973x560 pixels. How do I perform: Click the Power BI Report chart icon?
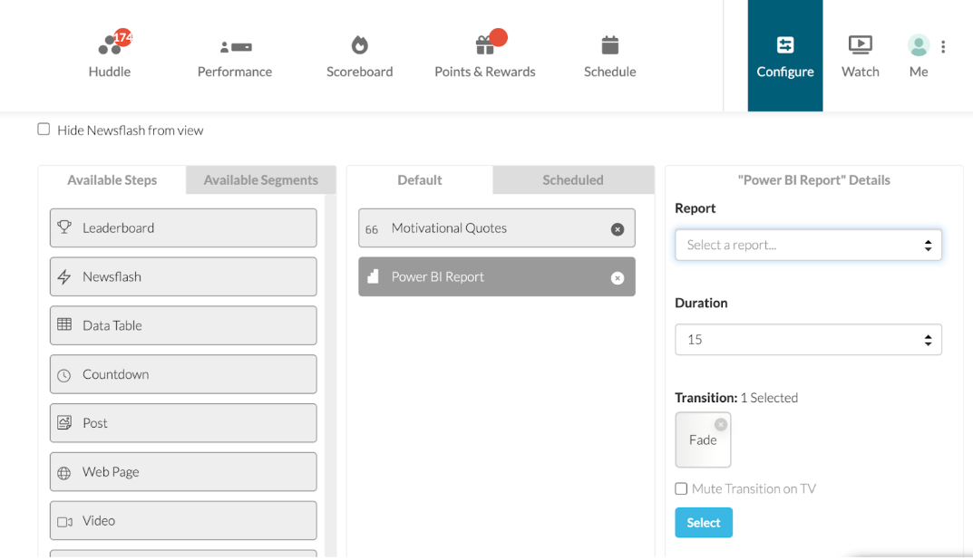pyautogui.click(x=373, y=276)
